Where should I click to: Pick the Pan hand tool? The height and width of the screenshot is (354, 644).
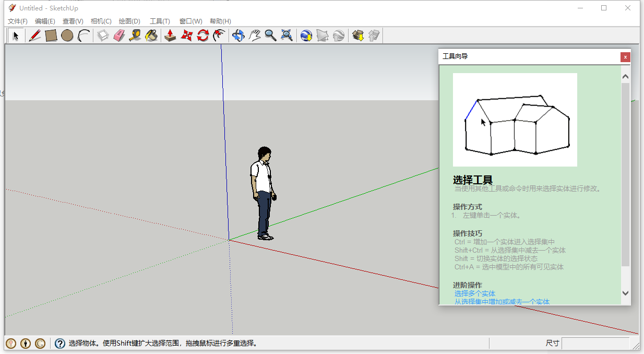point(254,36)
